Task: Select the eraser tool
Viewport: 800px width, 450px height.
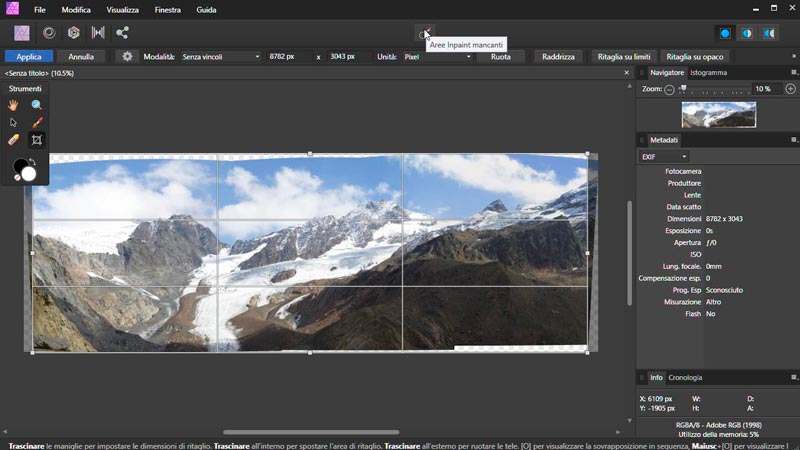Action: point(13,140)
